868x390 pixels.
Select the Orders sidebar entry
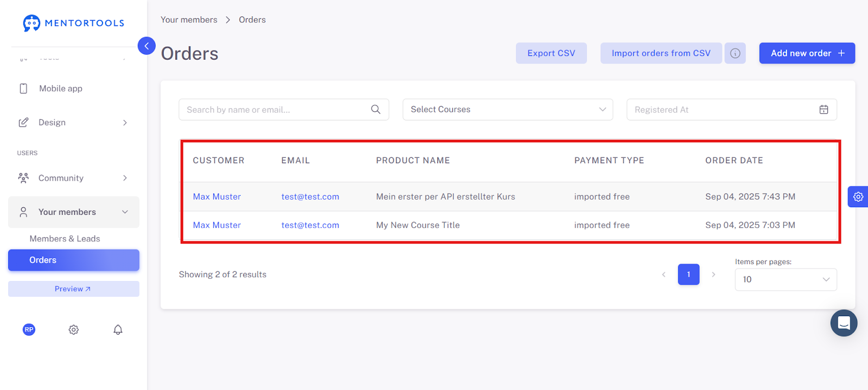(x=74, y=260)
